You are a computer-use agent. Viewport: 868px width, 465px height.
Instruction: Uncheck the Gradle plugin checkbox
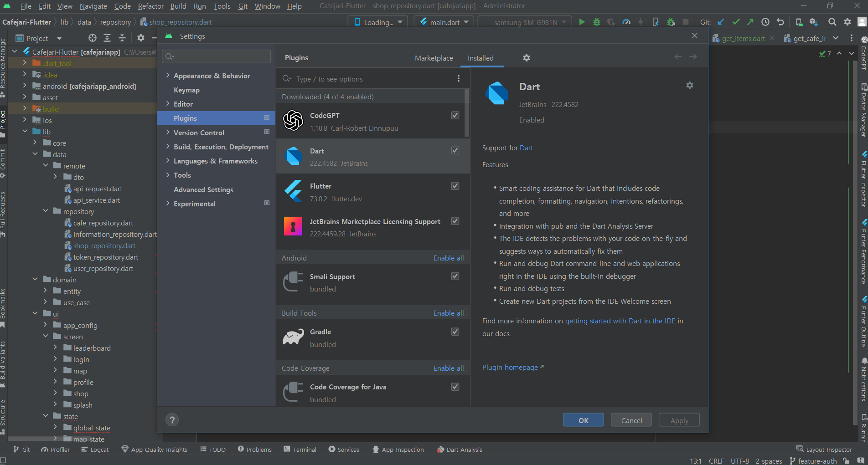tap(455, 332)
